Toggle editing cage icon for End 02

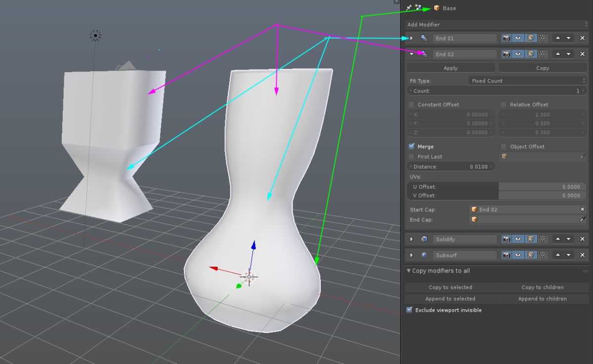click(543, 54)
